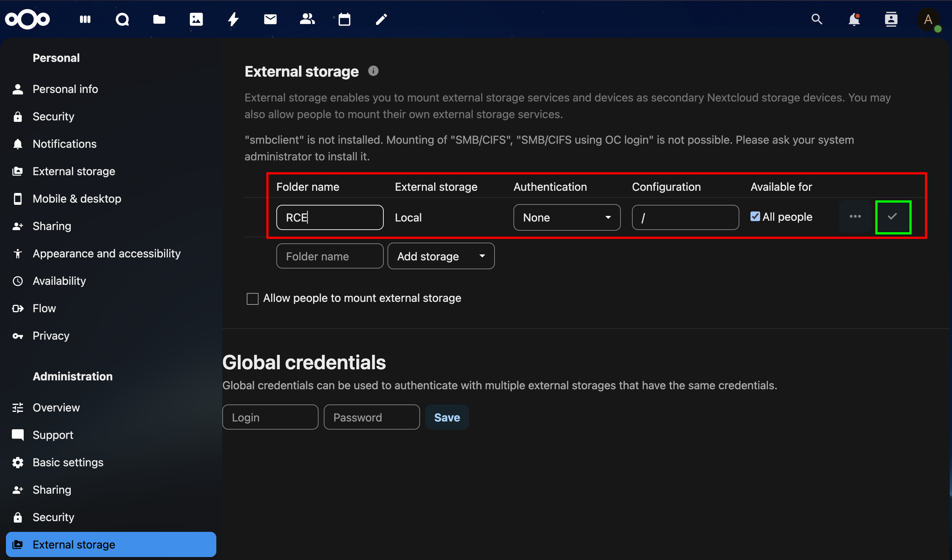Screen dimensions: 952x560
Task: Click the Configuration column header
Action: (666, 187)
